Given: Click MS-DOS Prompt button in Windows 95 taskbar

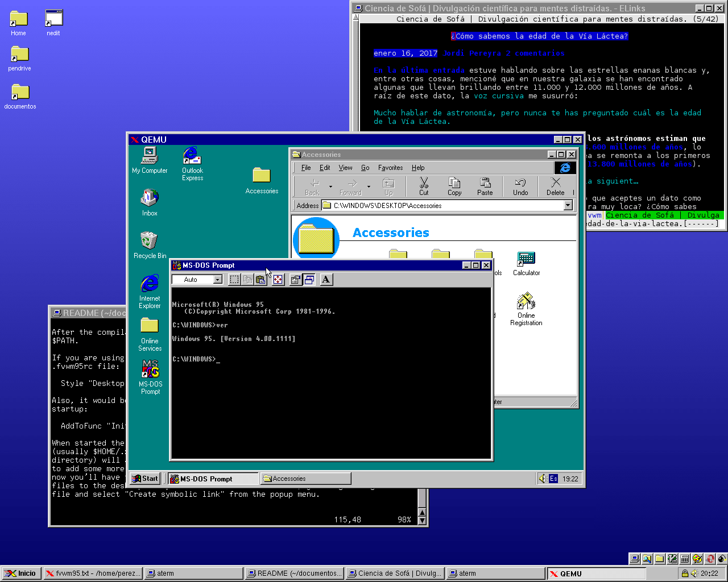Looking at the screenshot, I should click(213, 479).
